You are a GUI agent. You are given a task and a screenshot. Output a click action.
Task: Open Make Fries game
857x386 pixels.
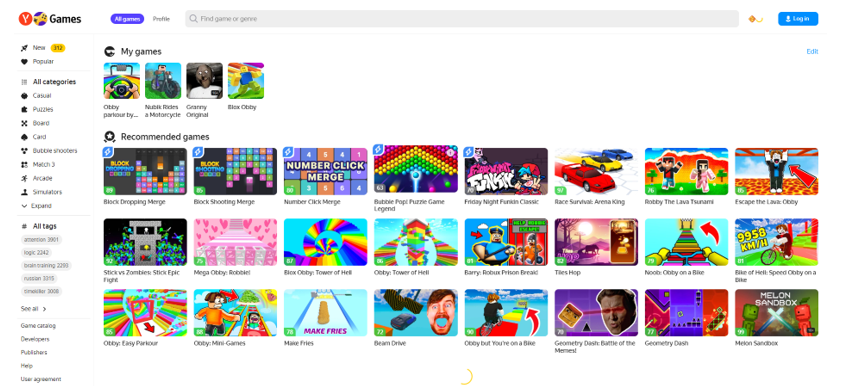tap(326, 313)
